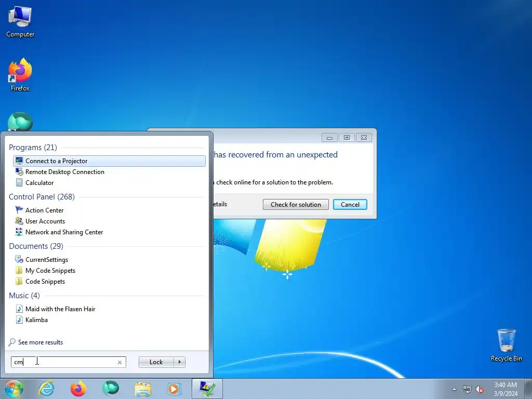The height and width of the screenshot is (399, 532).
Task: Open Internet Explorer from the taskbar
Action: click(46, 389)
